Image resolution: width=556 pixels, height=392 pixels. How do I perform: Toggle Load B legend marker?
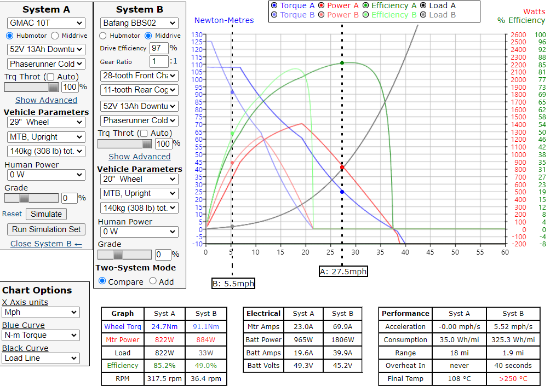pos(423,15)
